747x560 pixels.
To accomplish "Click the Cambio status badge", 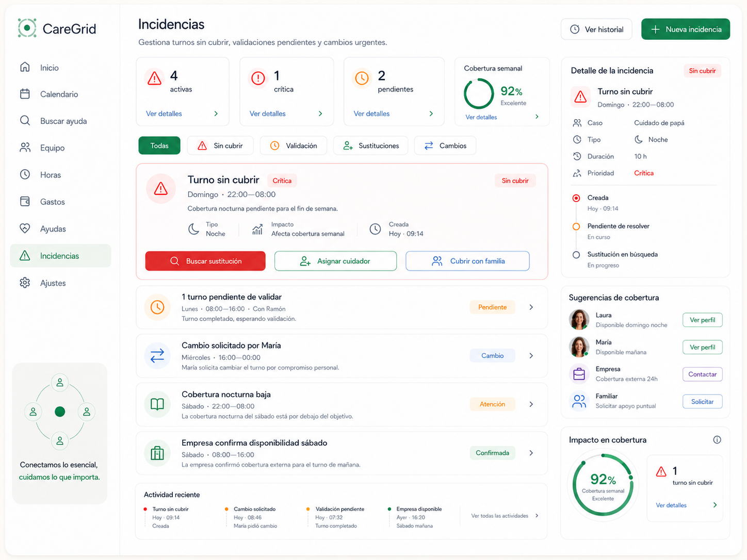I will (492, 356).
